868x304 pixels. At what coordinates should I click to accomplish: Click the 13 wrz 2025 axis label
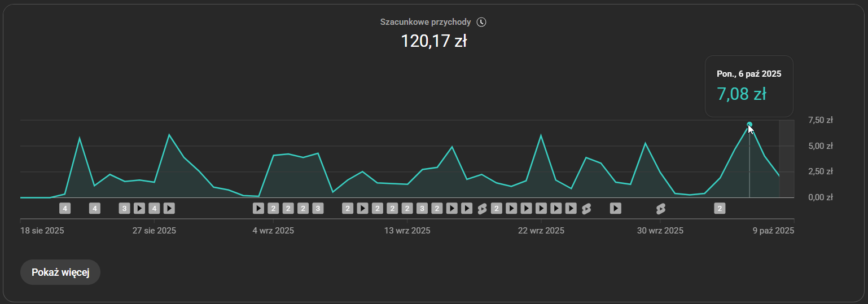click(407, 231)
